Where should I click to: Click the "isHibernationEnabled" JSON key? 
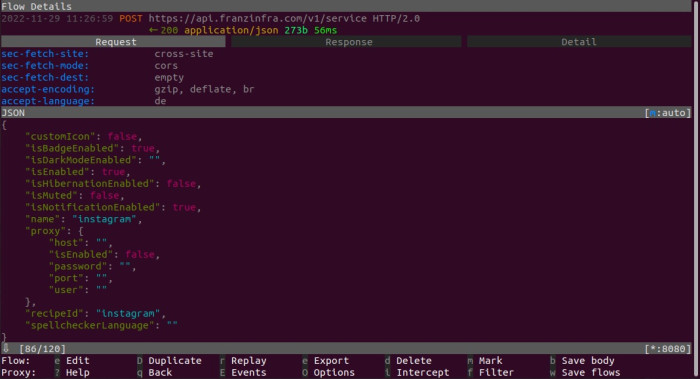click(x=90, y=184)
